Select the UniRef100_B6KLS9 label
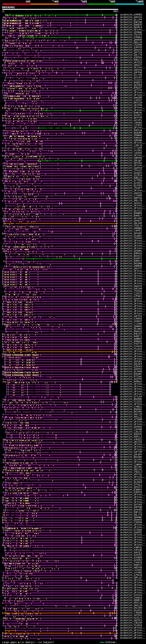 (131, 42)
